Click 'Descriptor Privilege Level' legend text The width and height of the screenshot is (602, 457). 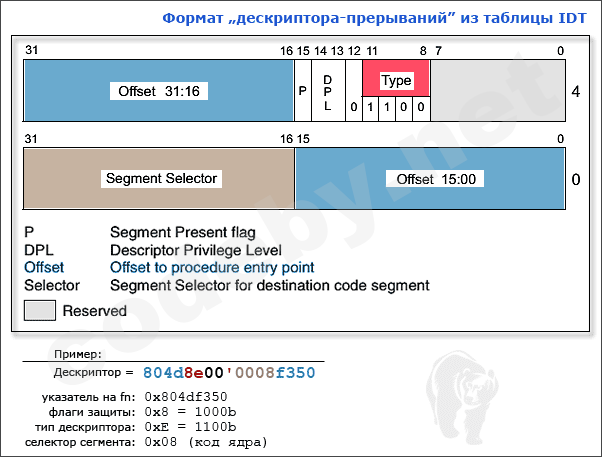[196, 250]
